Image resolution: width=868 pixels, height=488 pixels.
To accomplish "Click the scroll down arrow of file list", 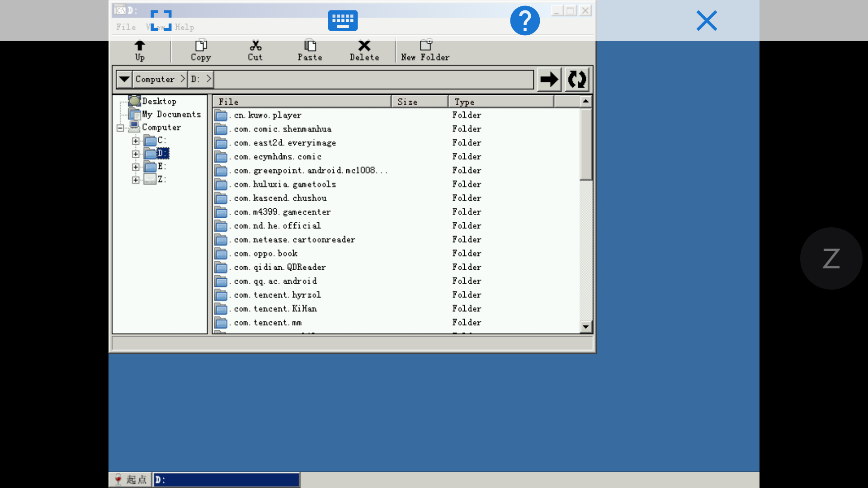I will coord(585,327).
